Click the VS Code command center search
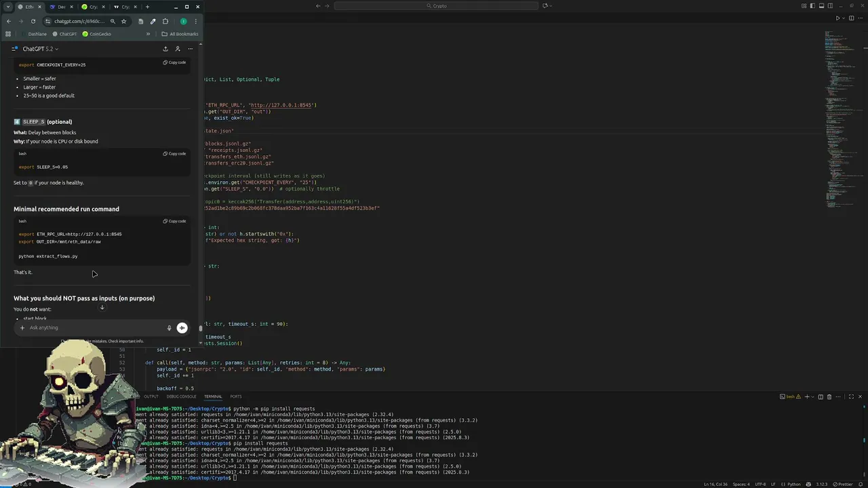 point(437,5)
